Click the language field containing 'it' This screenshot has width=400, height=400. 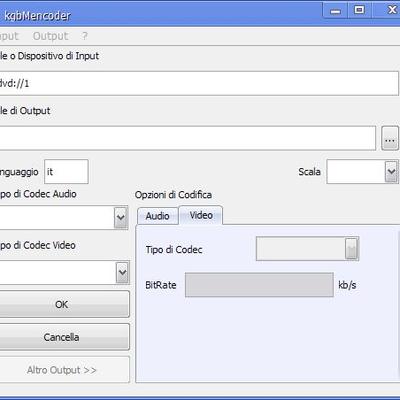[66, 171]
